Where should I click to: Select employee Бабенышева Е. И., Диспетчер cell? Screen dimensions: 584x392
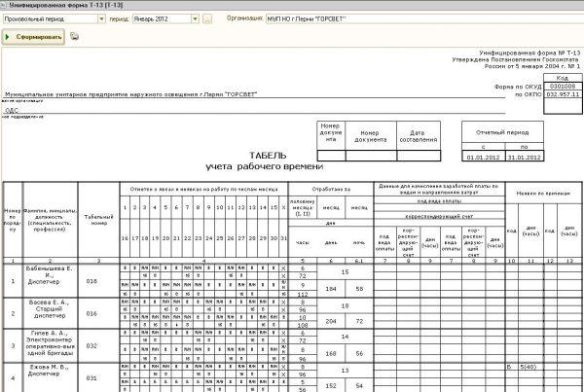[51, 281]
